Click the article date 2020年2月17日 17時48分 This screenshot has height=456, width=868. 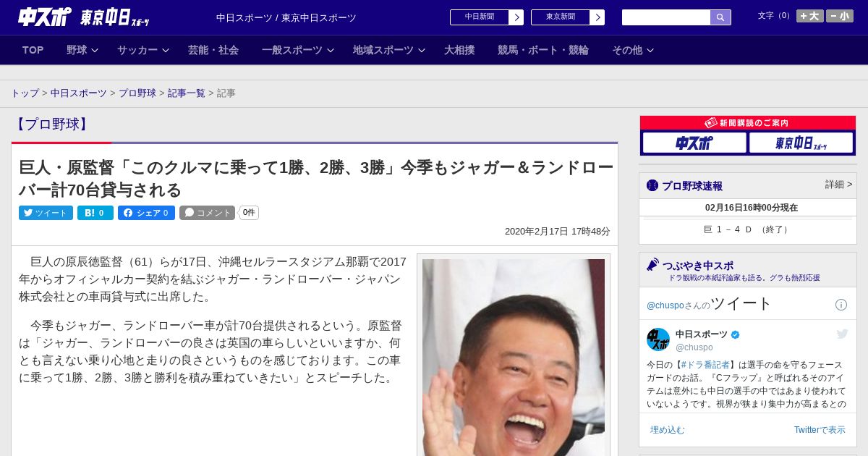(558, 232)
